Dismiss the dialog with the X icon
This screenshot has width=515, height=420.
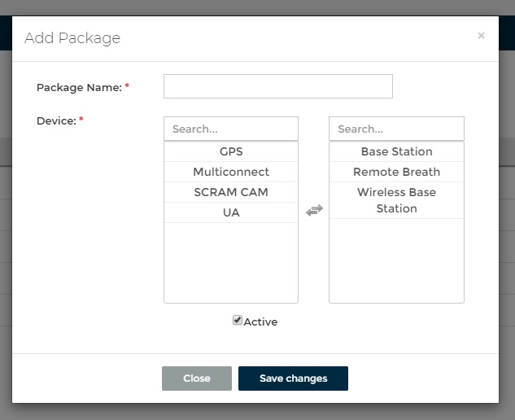481,36
